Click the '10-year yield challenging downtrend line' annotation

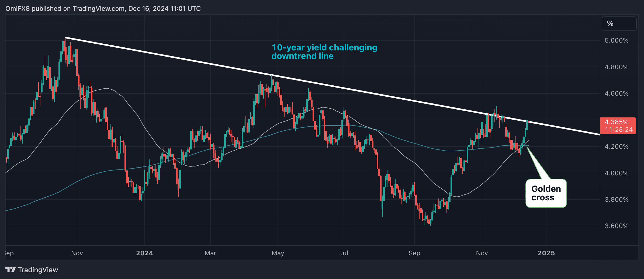click(x=324, y=52)
